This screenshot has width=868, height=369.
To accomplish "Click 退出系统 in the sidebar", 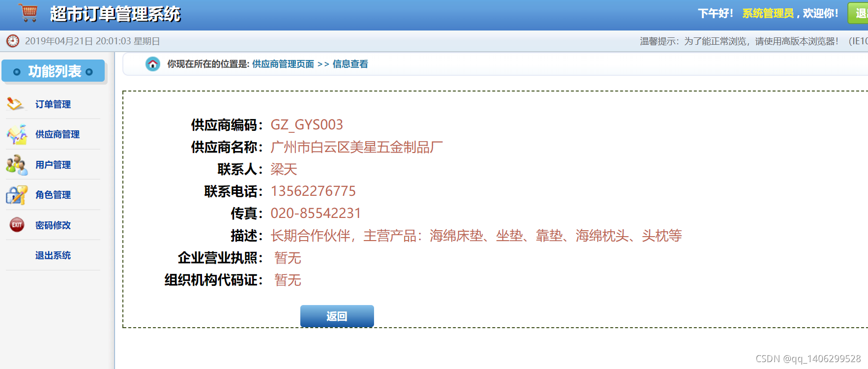I will [53, 255].
